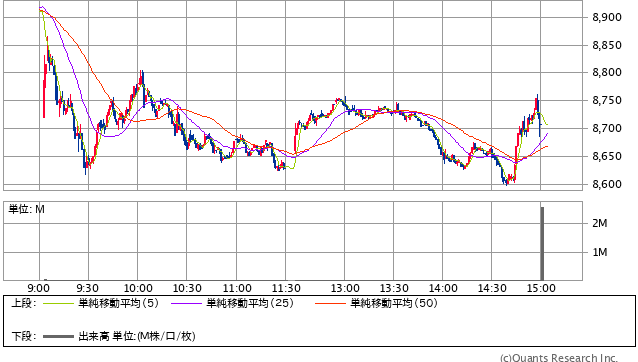Click the 1M volume axis label
This screenshot has width=638, height=362.
(x=600, y=252)
